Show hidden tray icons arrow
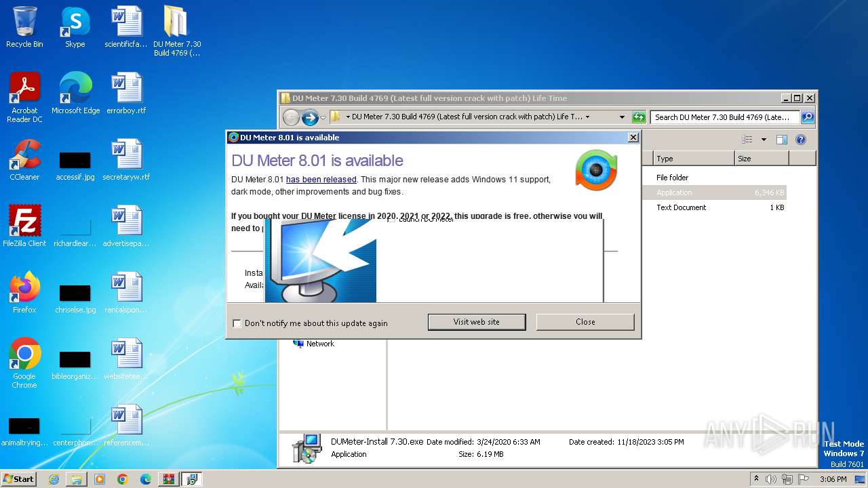Viewport: 868px width, 488px height. pyautogui.click(x=756, y=479)
